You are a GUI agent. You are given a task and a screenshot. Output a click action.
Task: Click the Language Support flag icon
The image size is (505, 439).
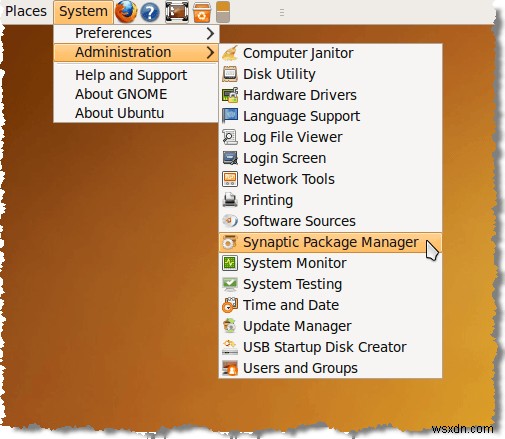[230, 116]
